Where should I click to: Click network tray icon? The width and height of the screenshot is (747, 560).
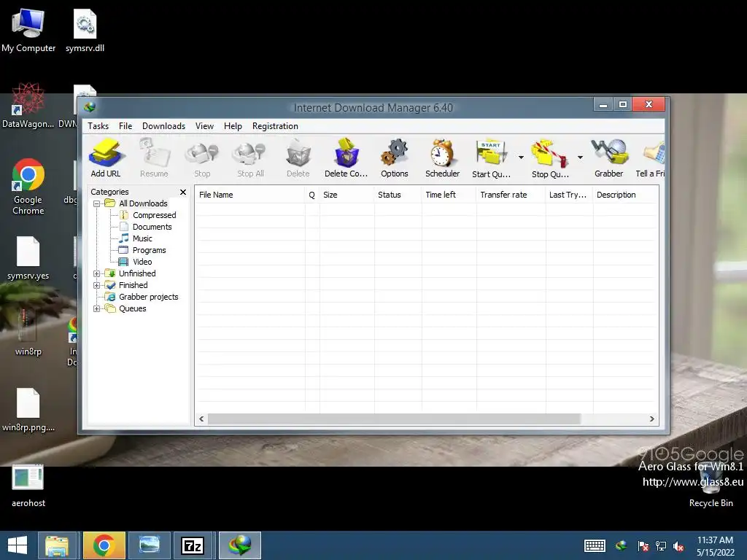(661, 546)
